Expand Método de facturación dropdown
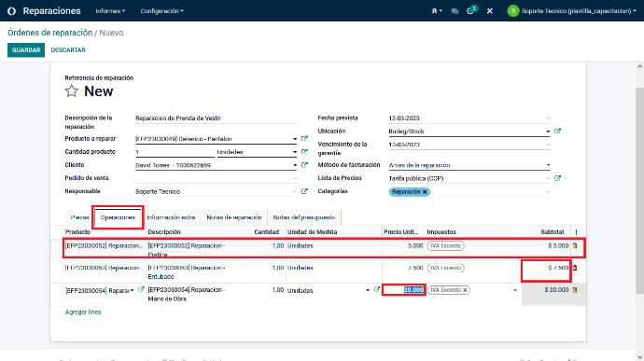 (x=548, y=165)
